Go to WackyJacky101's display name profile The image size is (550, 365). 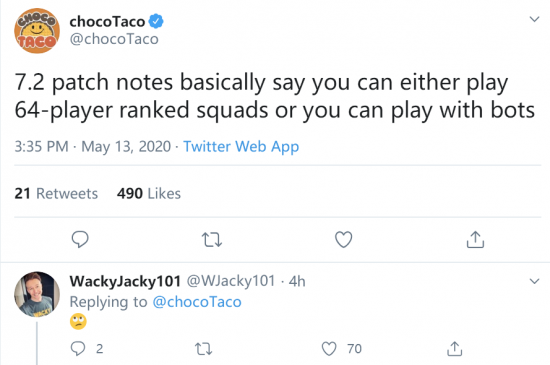[125, 281]
